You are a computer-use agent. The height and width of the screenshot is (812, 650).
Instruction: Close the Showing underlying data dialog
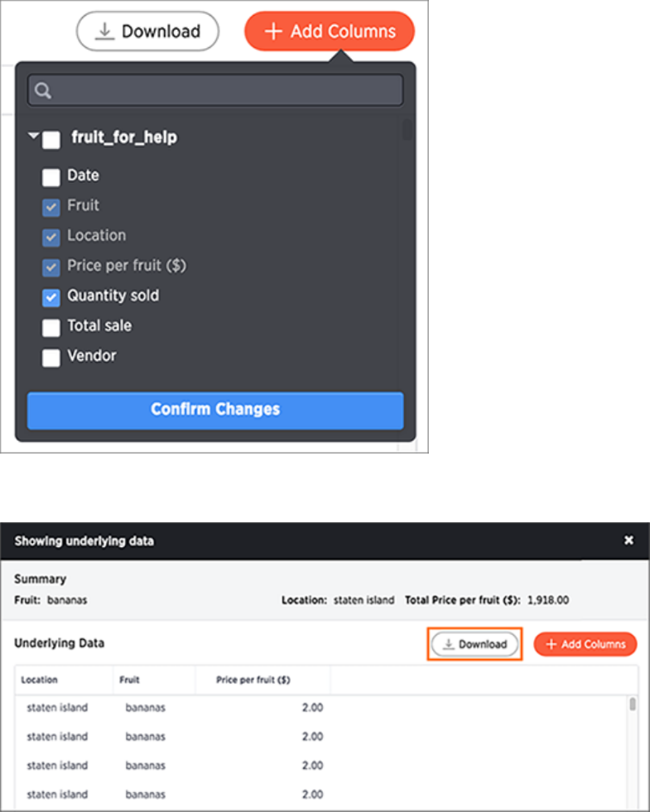[x=628, y=541]
